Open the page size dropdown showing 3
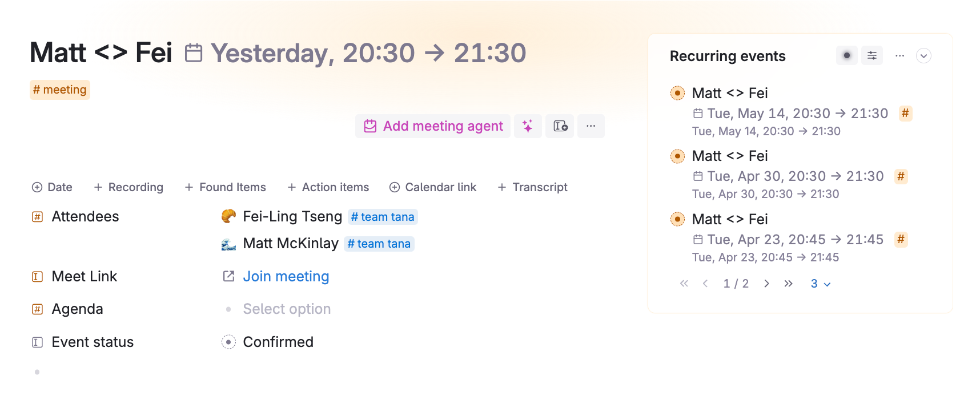 [x=821, y=284]
